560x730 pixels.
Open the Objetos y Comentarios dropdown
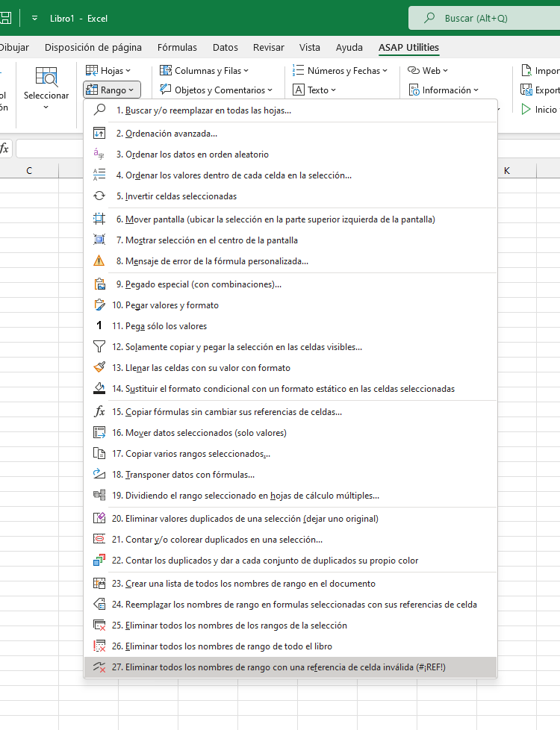(x=217, y=90)
